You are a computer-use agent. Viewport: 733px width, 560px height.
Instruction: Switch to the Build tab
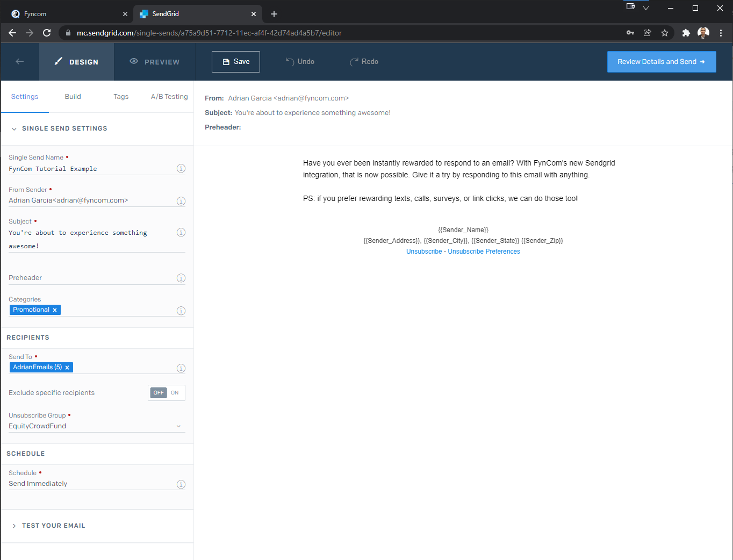coord(73,97)
